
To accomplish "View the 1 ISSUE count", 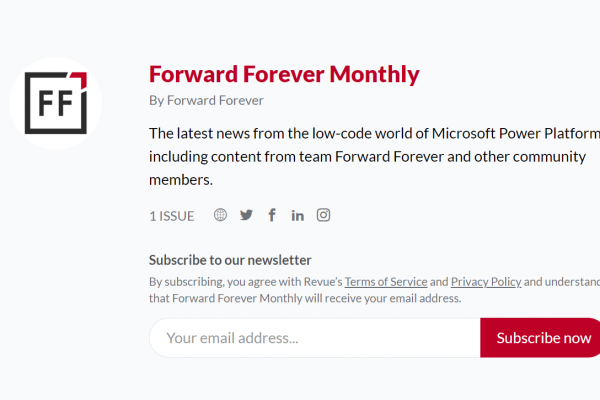I will point(172,216).
